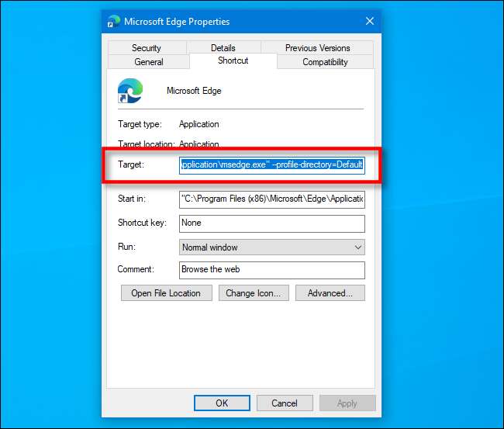The width and height of the screenshot is (504, 429).
Task: Click inside the Target input field
Action: 272,165
